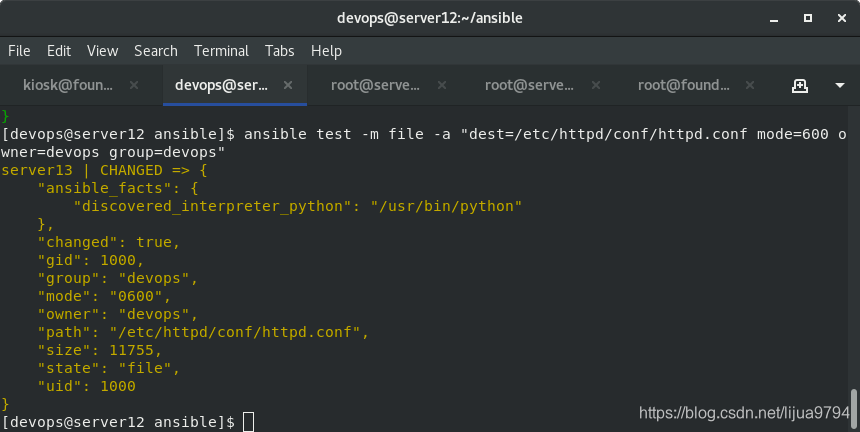Click the "mode": "0600" line
The image size is (860, 432).
pos(104,296)
